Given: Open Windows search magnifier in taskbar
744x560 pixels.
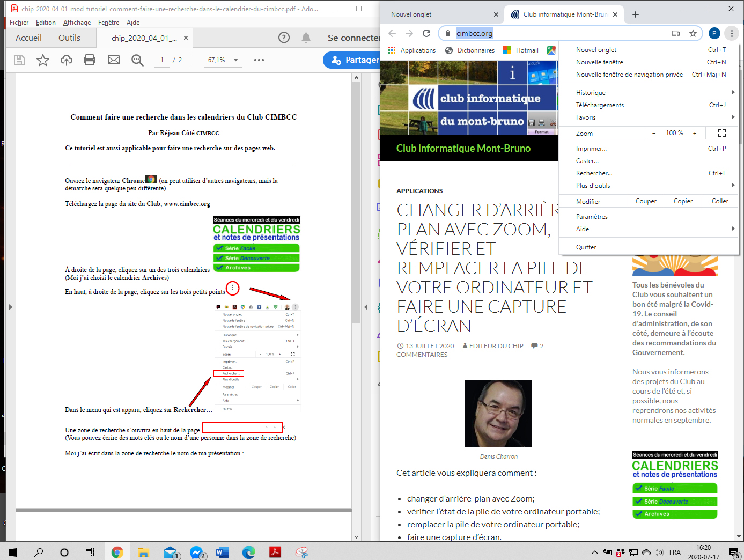Looking at the screenshot, I should click(x=39, y=552).
